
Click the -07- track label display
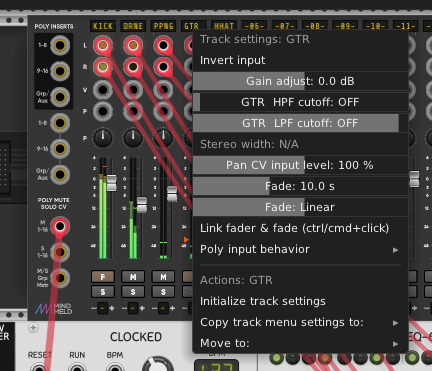pyautogui.click(x=284, y=26)
